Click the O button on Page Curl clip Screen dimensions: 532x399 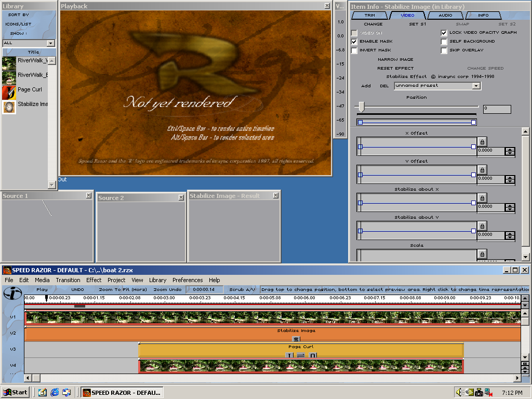coord(313,355)
